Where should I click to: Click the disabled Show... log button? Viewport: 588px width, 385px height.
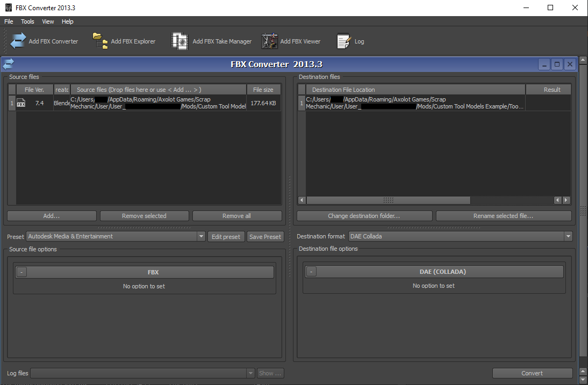tap(270, 373)
